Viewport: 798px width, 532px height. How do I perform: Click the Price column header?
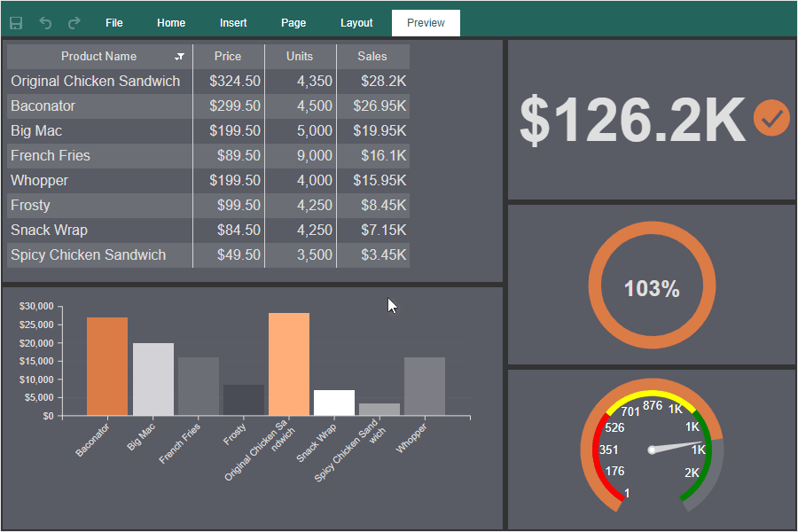[228, 57]
